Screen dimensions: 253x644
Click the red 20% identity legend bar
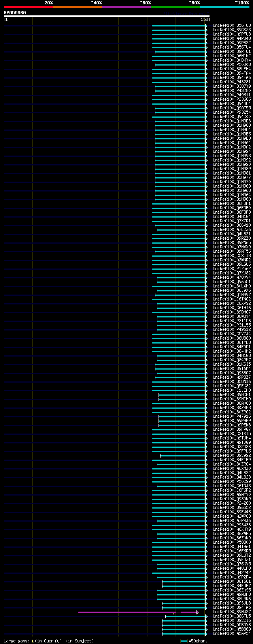28,7
